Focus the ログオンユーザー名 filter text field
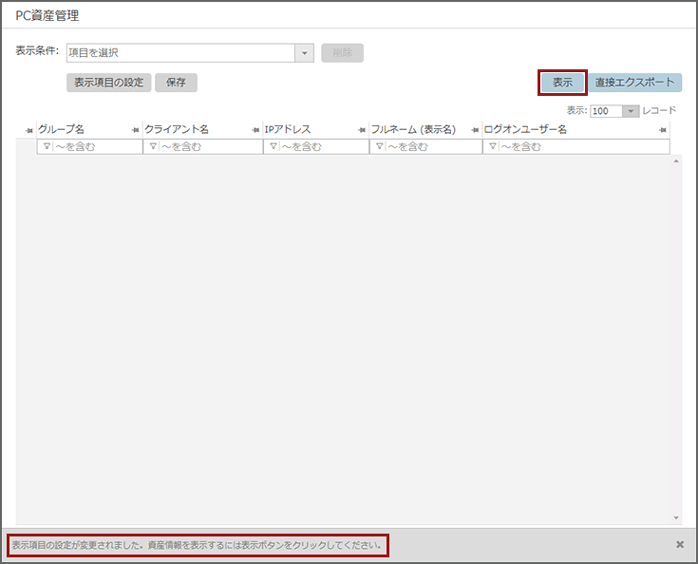698x564 pixels. pyautogui.click(x=584, y=146)
